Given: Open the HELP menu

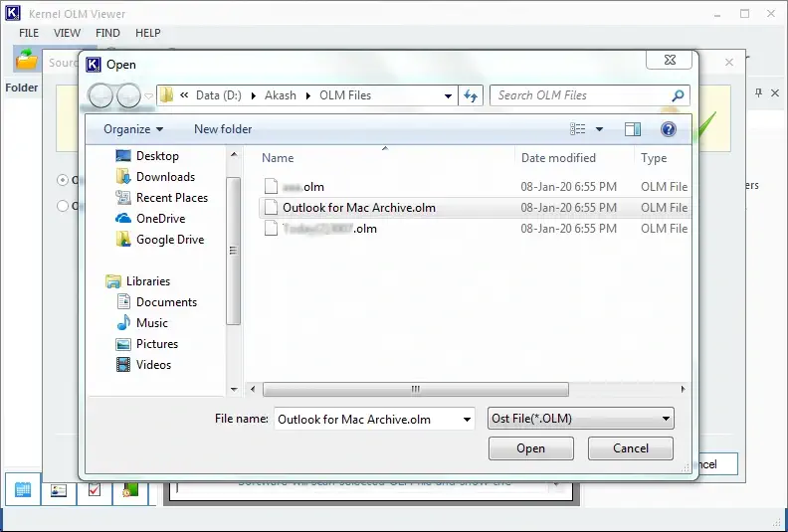Looking at the screenshot, I should 147,33.
